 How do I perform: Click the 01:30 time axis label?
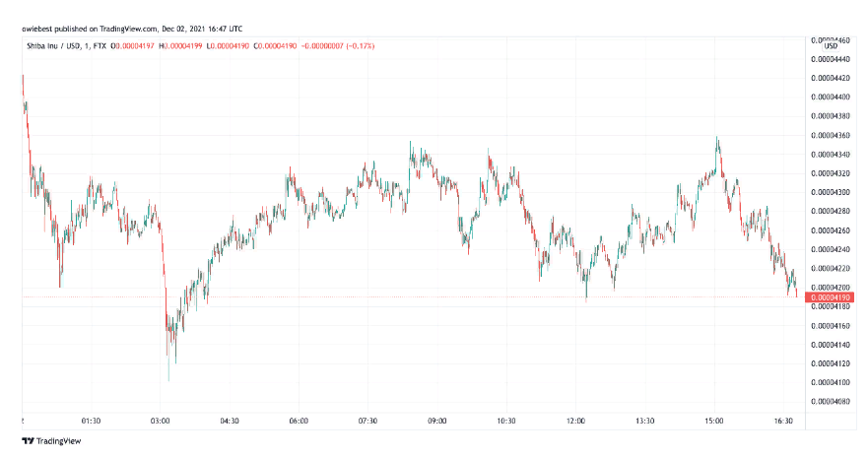click(x=92, y=421)
